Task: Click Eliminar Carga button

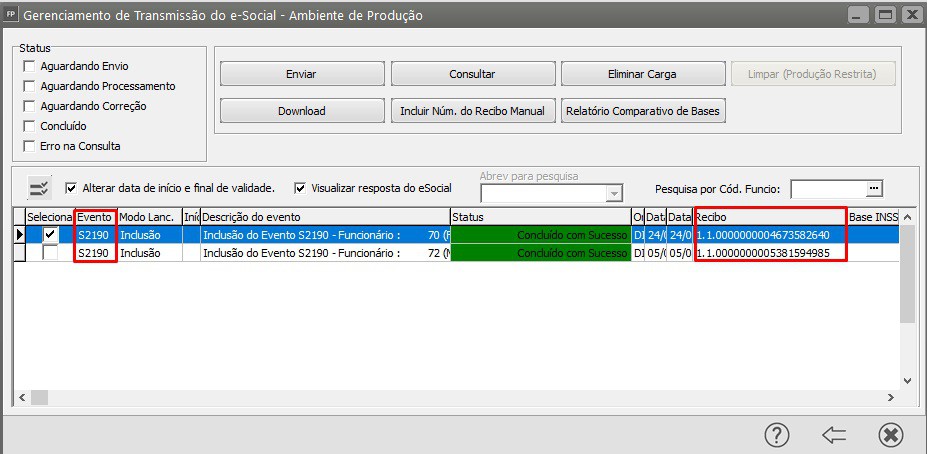Action: pyautogui.click(x=642, y=74)
